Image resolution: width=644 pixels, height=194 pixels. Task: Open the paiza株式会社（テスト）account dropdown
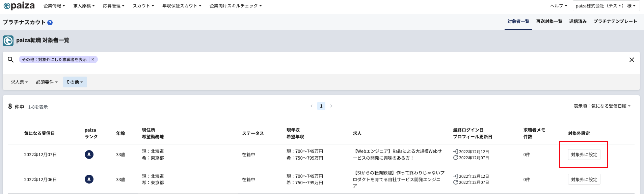[x=606, y=6]
